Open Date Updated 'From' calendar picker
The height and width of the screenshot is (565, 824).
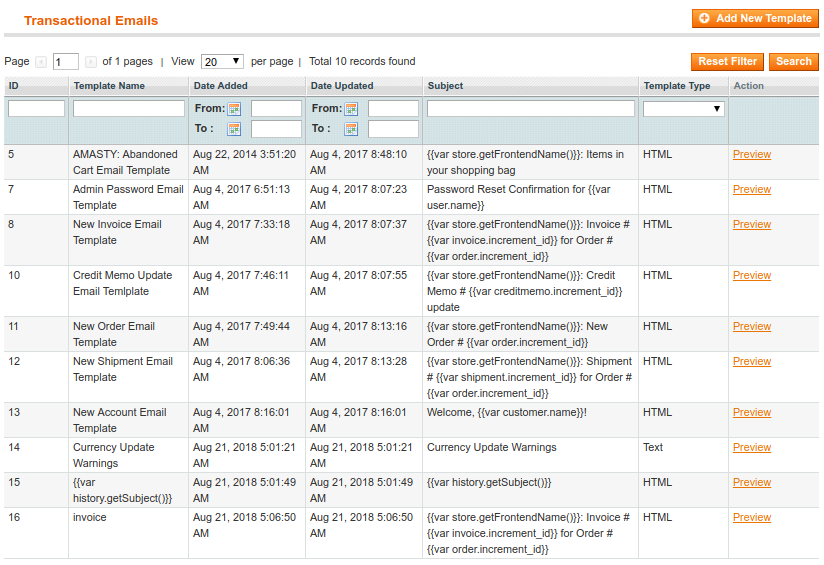[x=351, y=109]
